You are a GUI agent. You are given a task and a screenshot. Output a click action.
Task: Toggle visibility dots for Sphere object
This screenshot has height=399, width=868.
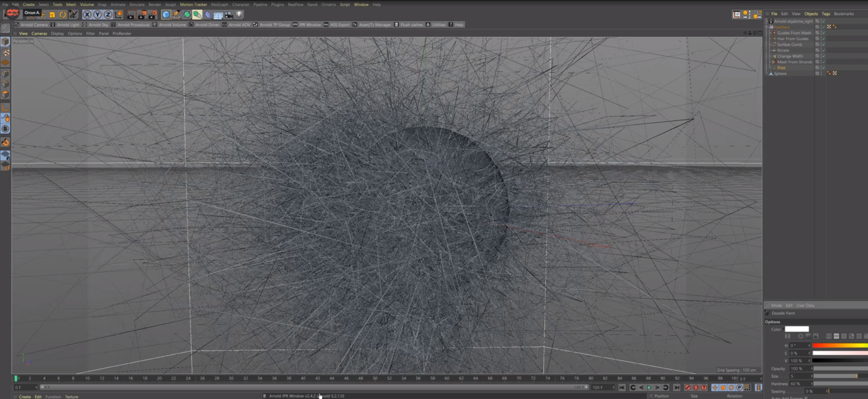[820, 73]
